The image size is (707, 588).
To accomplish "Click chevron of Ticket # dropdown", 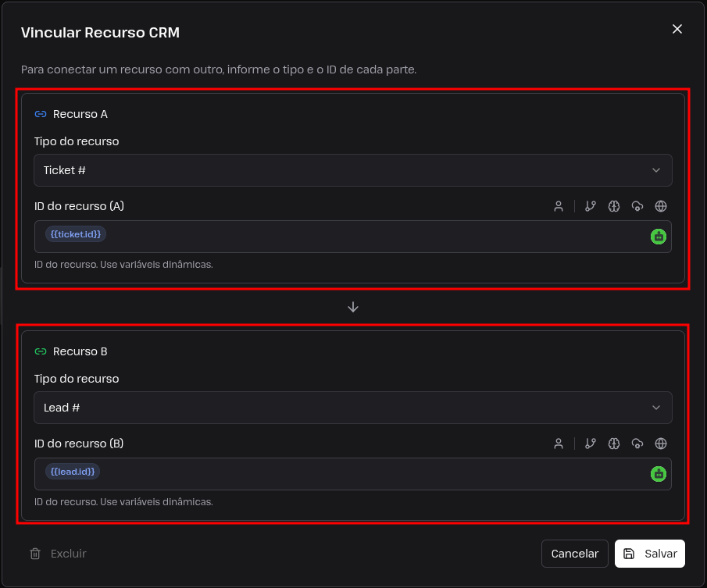I will click(656, 170).
